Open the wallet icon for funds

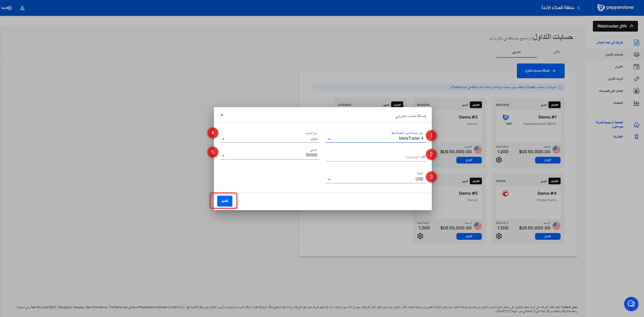click(636, 67)
